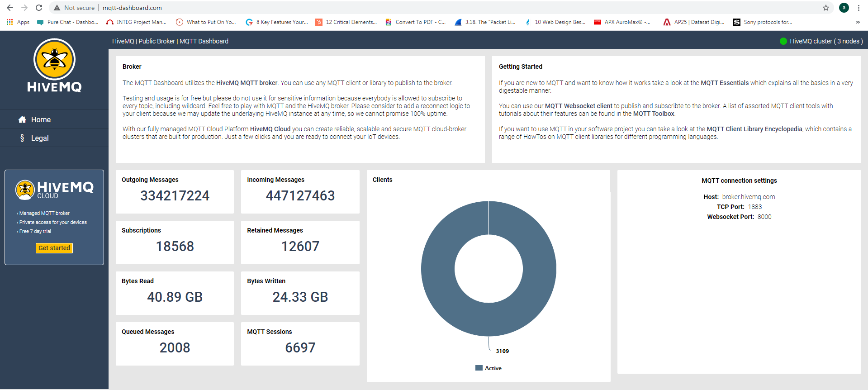
Task: Open the 10 Web Design Bes bookmark
Action: click(x=555, y=22)
